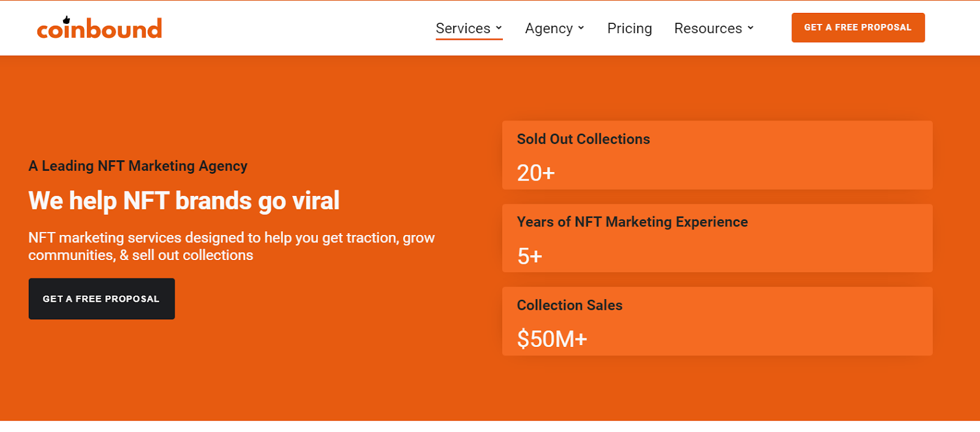Expand the Agency dropdown chevron
Screen dimensions: 980x432
point(581,28)
